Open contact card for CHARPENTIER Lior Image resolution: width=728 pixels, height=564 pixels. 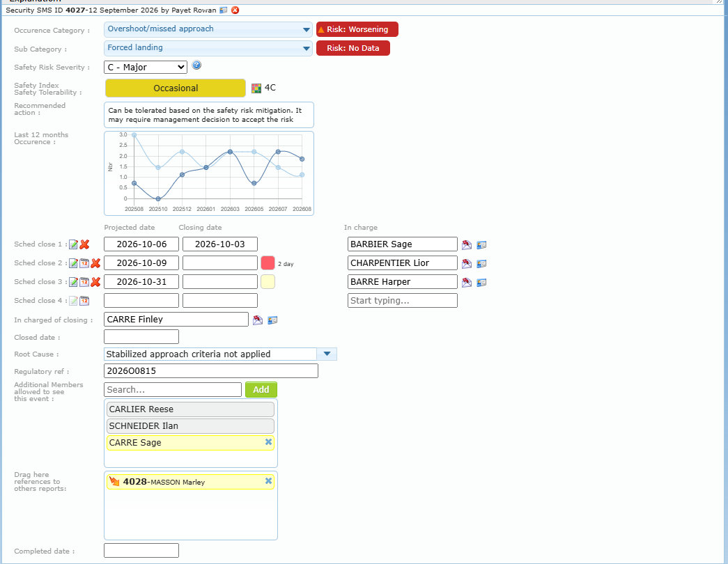coord(481,264)
